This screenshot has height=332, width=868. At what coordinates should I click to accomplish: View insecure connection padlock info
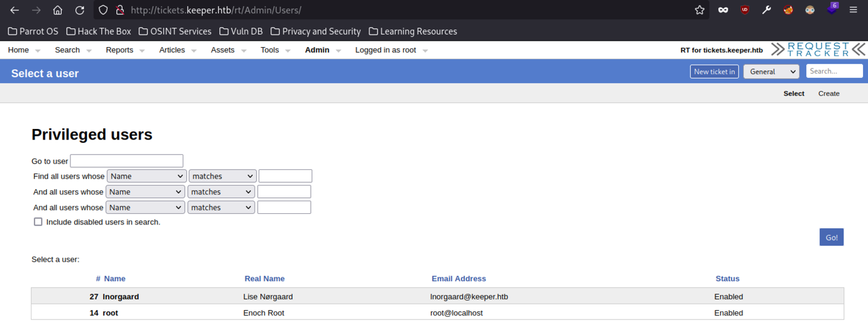(x=119, y=10)
